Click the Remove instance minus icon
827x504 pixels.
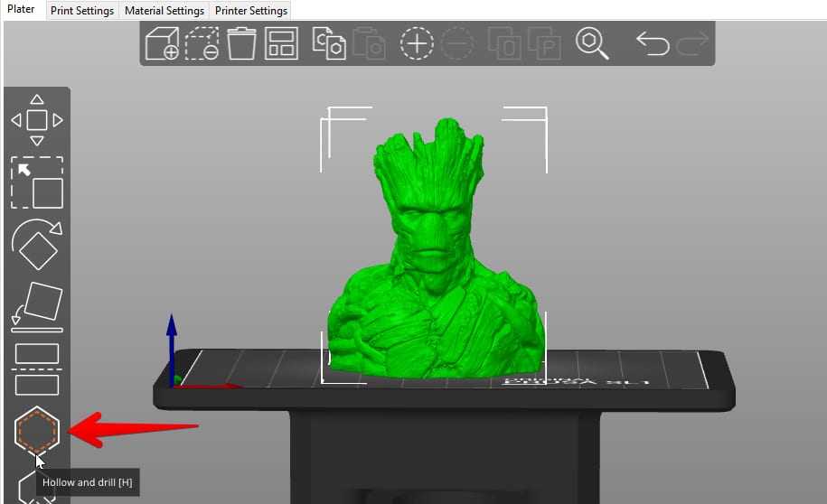tap(457, 43)
